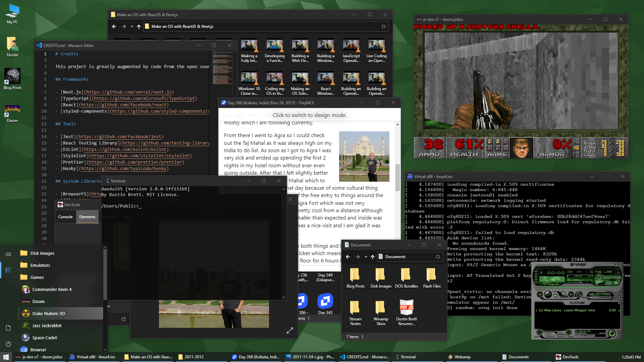Open recent locations dropdown in Documents window
Viewport: 644px width, 362px height.
pyautogui.click(x=365, y=257)
